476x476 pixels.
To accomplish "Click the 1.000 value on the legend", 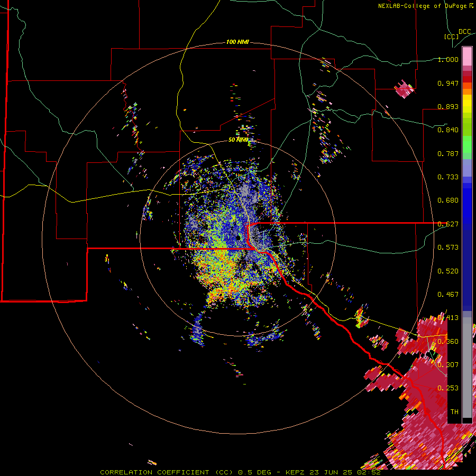I will point(448,59).
